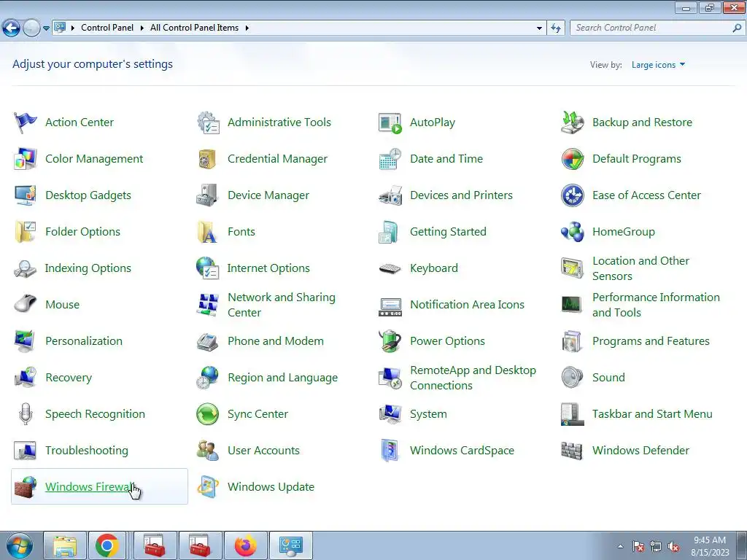The image size is (747, 560).
Task: Click the Keyboard icon
Action: point(390,268)
